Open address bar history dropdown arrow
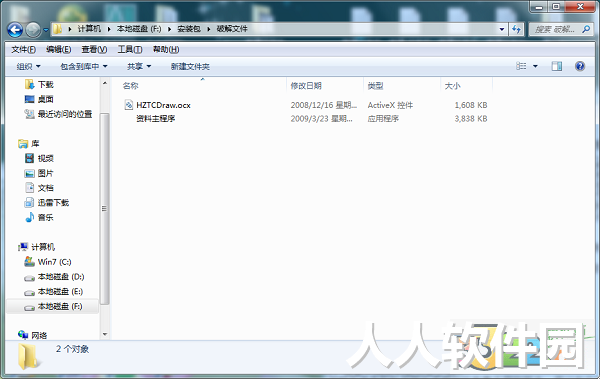Viewport: 600px width, 379px height. (502, 29)
